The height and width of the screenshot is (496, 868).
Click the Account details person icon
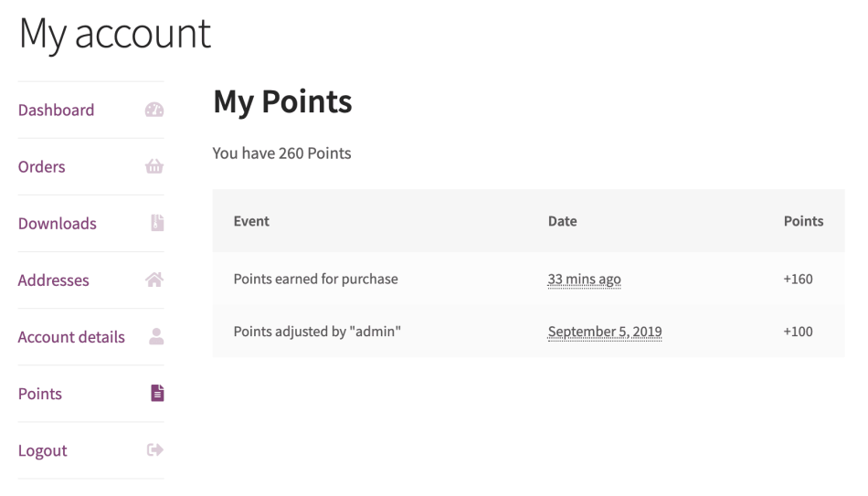(156, 337)
